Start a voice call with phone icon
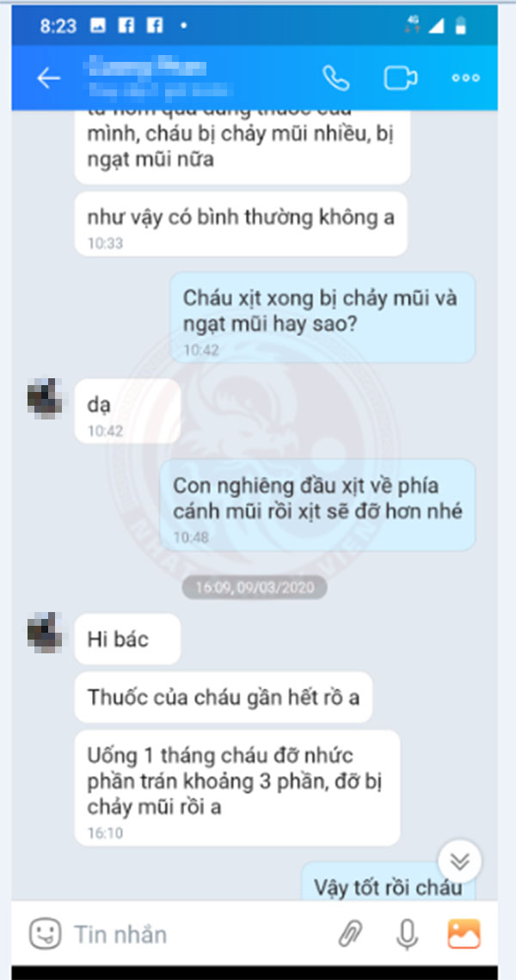Viewport: 516px width, 980px height. pos(336,78)
